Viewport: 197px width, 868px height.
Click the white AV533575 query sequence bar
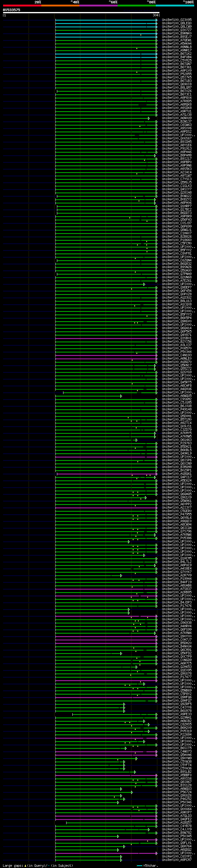coord(81,13)
